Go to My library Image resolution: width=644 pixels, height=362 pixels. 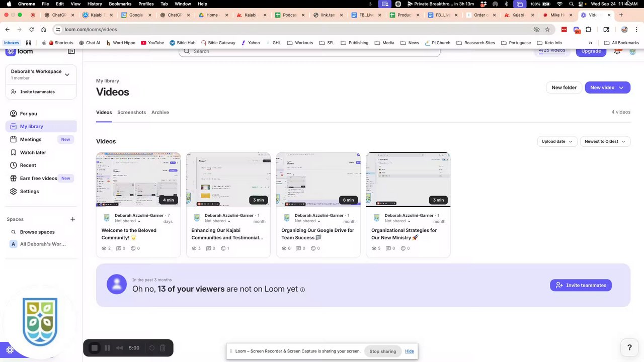coord(41,127)
